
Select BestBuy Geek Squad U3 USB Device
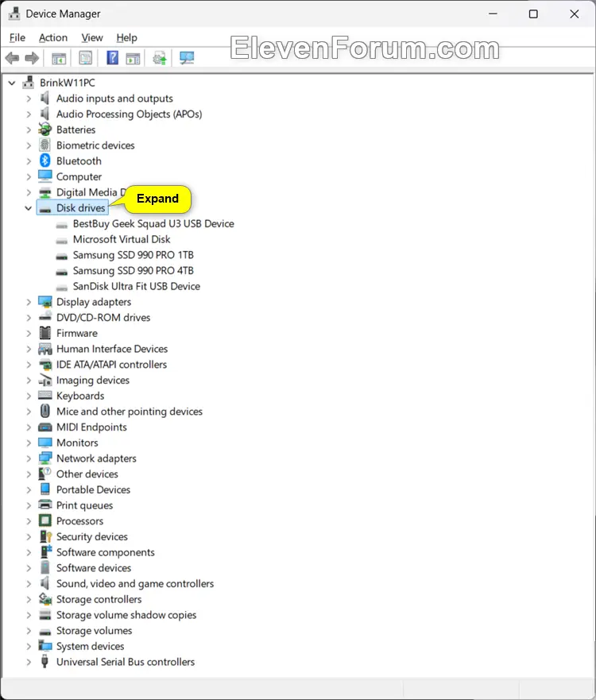click(153, 223)
